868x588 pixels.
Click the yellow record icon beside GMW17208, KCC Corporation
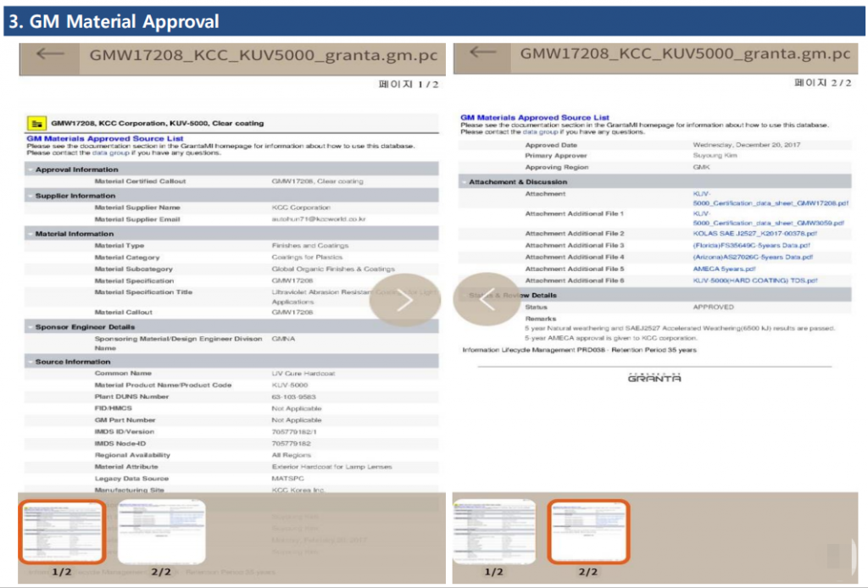click(36, 124)
